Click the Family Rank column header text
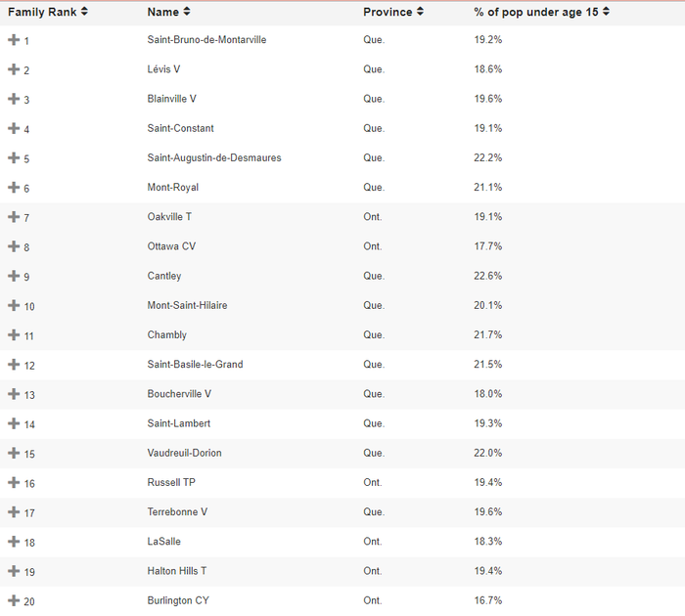The image size is (685, 616). 42,13
